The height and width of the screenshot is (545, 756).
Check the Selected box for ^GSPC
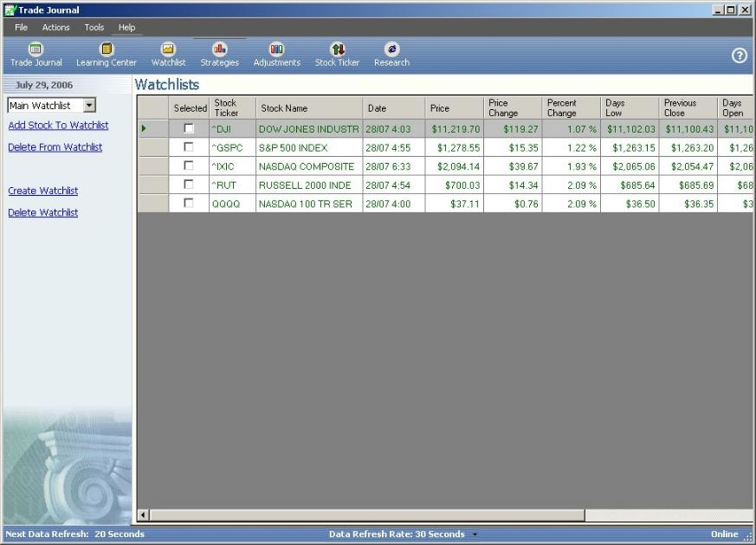point(189,146)
